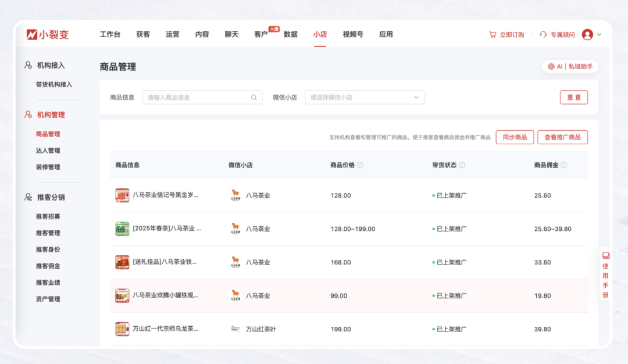
Task: Click the 机构接入 sidebar icon
Action: [x=27, y=66]
